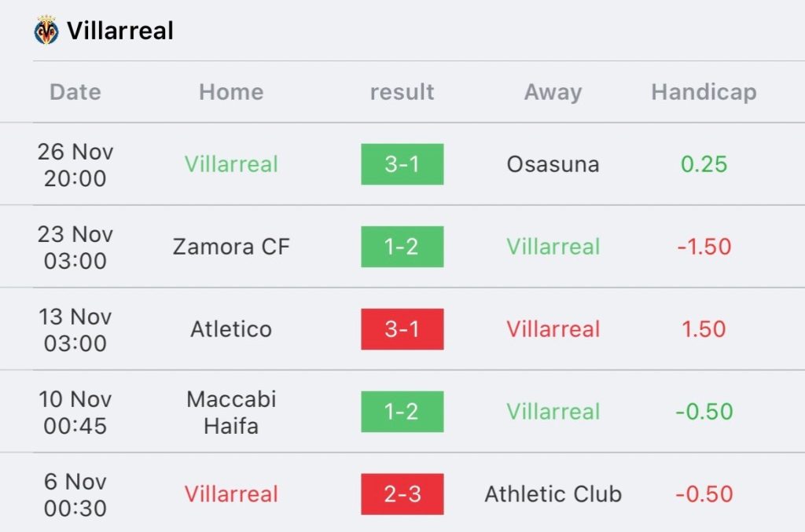Image resolution: width=805 pixels, height=532 pixels.
Task: Click the -1.50 handicap value
Action: (704, 247)
